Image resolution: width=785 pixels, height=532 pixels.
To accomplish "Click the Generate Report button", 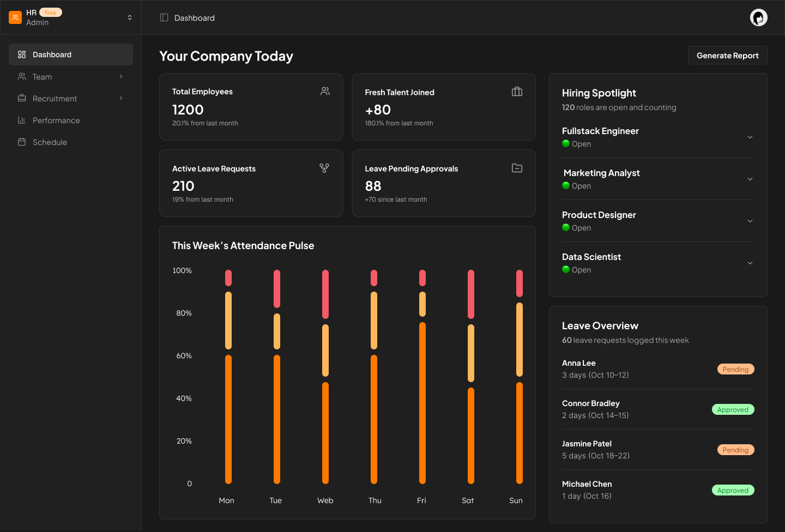I will click(x=727, y=56).
